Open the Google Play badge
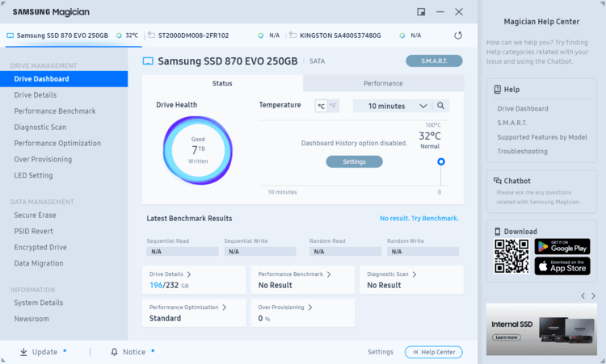The width and height of the screenshot is (606, 364). [x=562, y=247]
